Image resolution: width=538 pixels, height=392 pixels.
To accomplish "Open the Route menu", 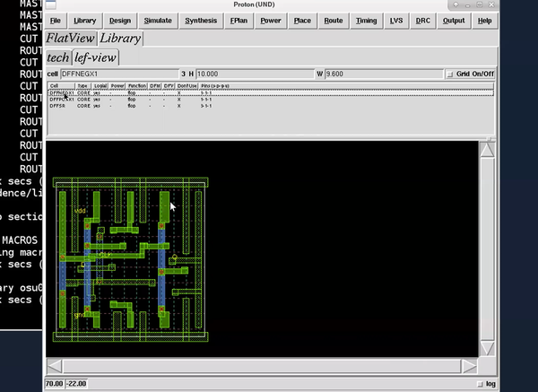I will coord(334,21).
